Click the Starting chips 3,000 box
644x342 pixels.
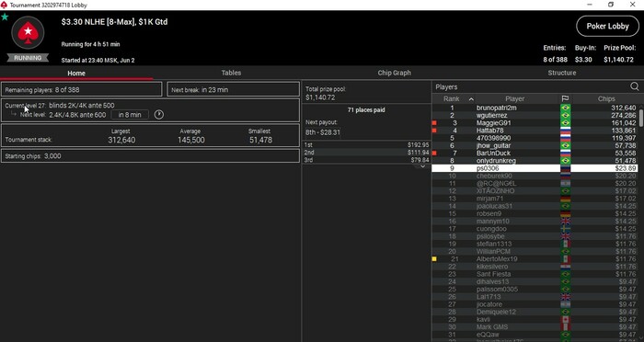pyautogui.click(x=150, y=156)
